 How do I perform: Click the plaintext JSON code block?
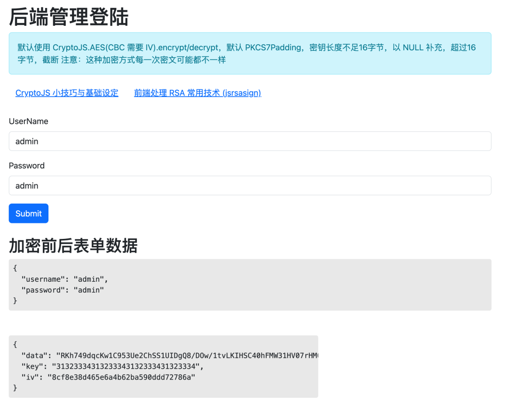click(249, 284)
